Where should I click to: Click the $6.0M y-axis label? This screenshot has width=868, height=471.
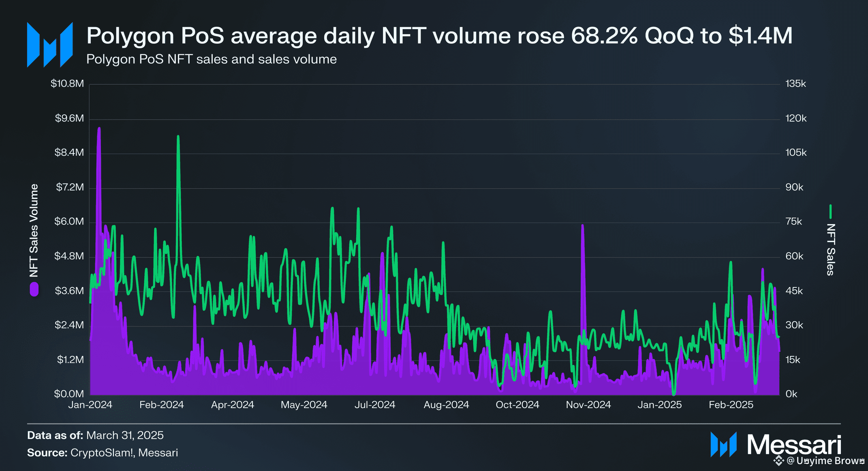click(69, 222)
